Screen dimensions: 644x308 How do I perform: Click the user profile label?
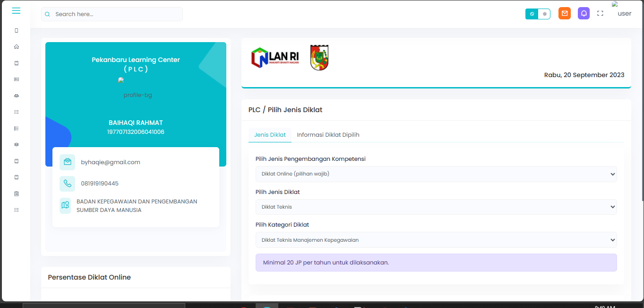point(624,14)
